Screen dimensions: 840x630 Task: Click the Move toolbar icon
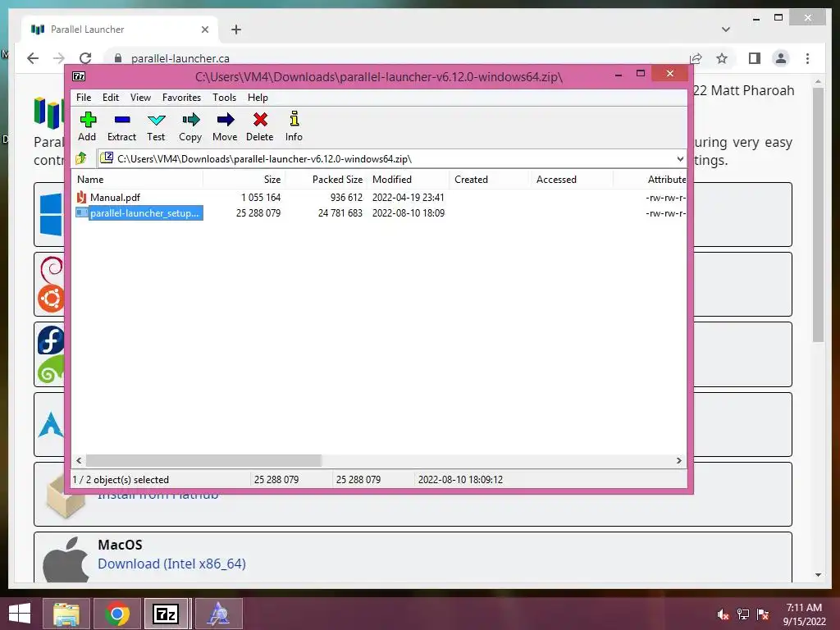(x=225, y=120)
